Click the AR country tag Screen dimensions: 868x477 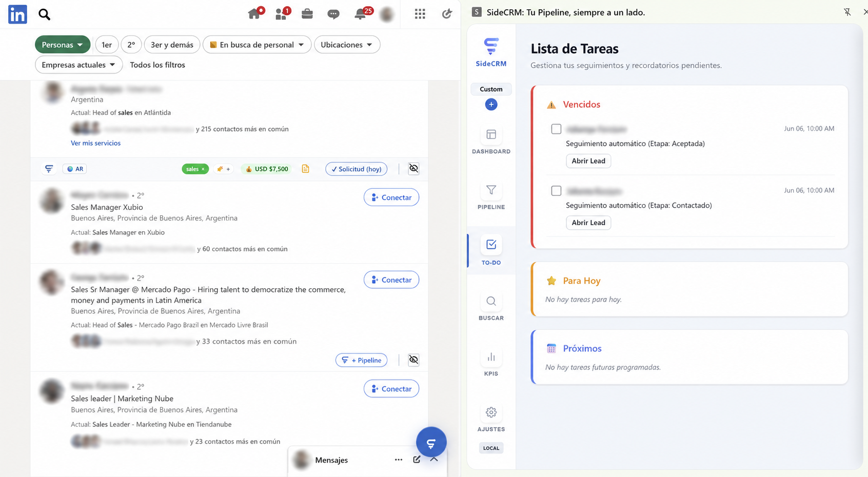pos(75,169)
